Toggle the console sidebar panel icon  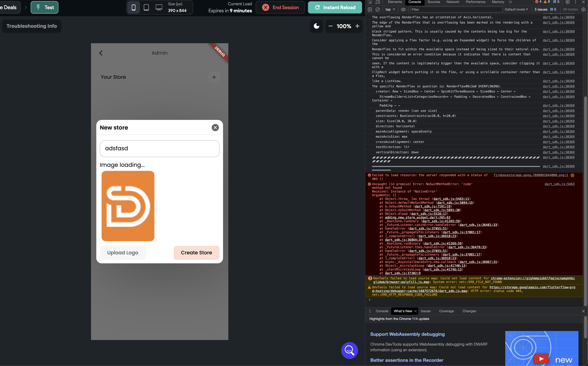tap(370, 9)
